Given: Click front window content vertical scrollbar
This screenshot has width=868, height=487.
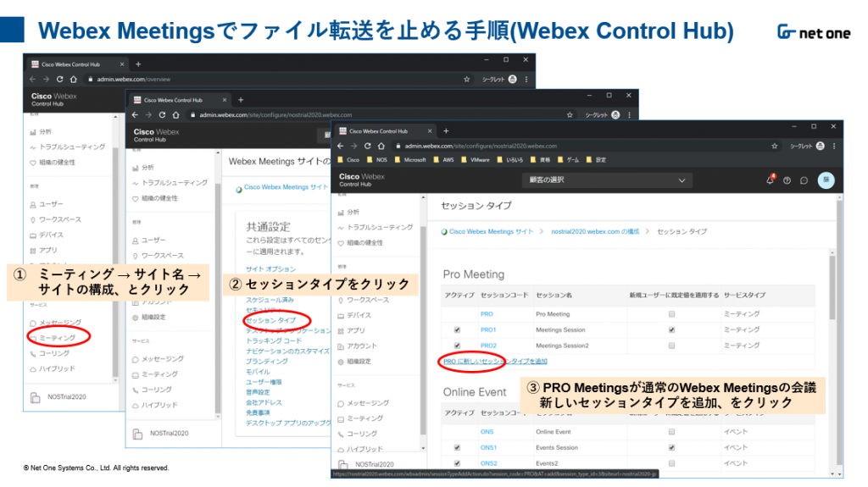Looking at the screenshot, I should tap(832, 288).
